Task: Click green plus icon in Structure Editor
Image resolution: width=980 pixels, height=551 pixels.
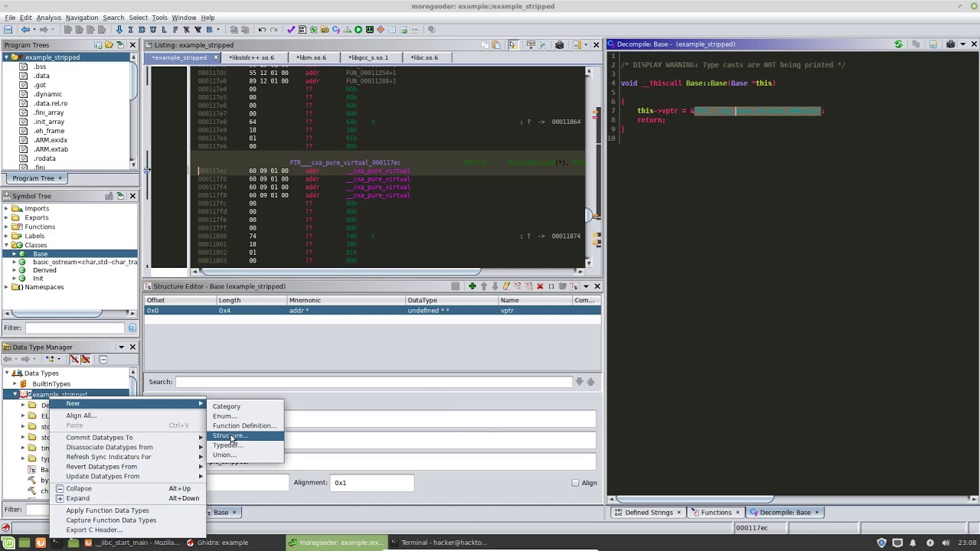Action: [x=472, y=286]
